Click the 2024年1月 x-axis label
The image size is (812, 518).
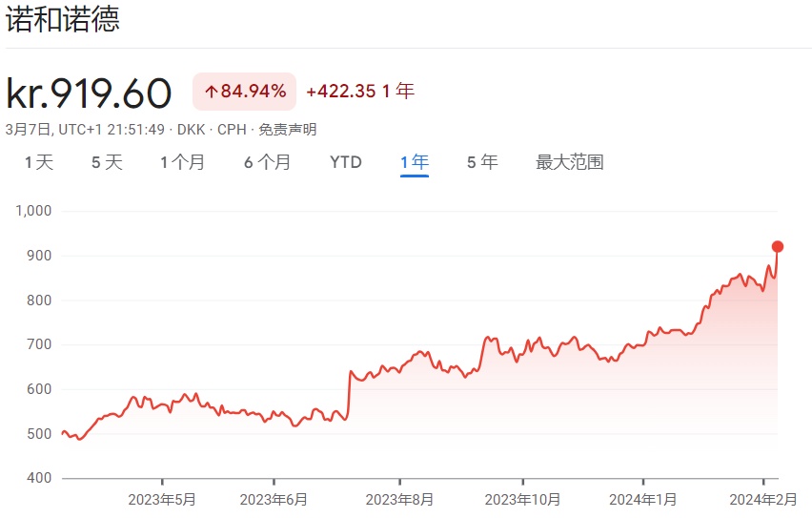[643, 499]
